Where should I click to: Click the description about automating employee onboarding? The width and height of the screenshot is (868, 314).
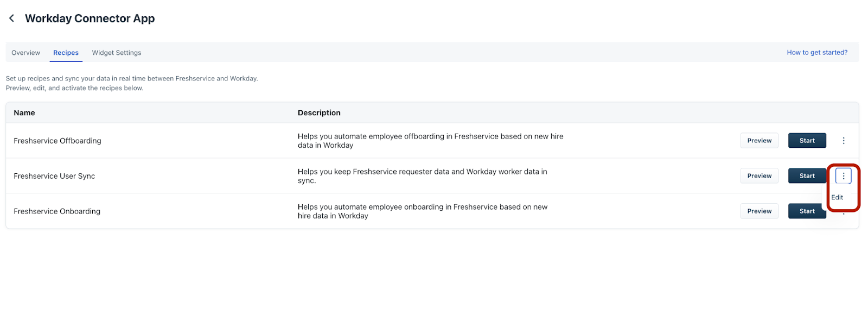423,211
